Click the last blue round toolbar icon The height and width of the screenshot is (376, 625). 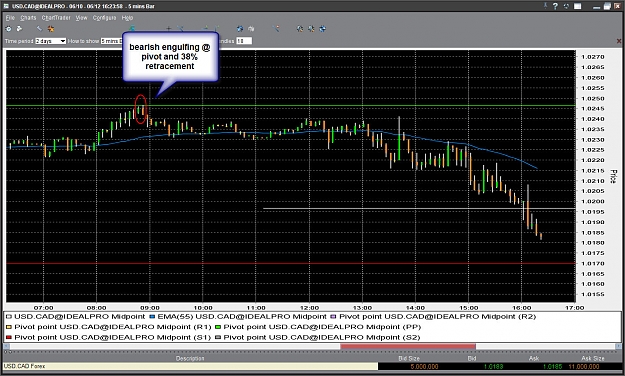click(x=323, y=29)
